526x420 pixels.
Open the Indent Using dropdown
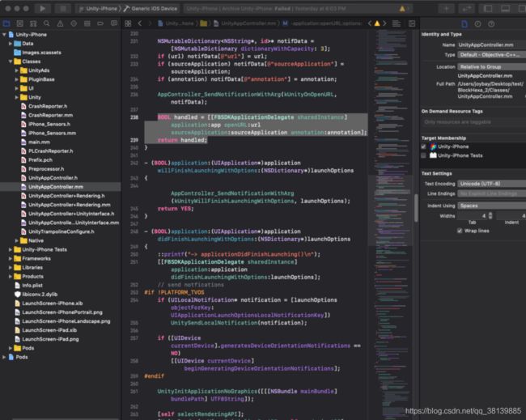pos(492,206)
